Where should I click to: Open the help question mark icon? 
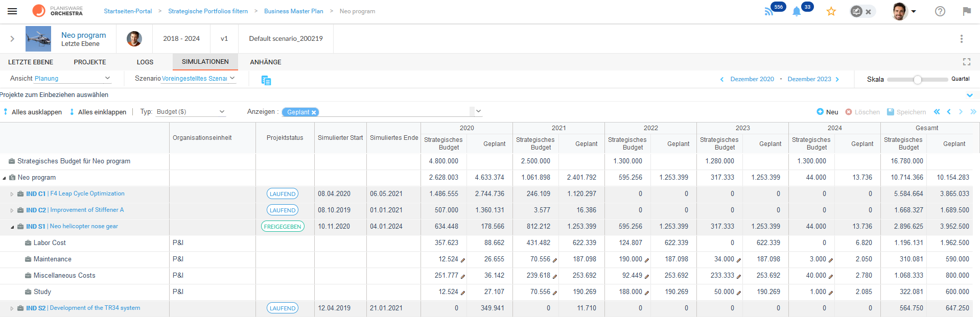tap(940, 11)
